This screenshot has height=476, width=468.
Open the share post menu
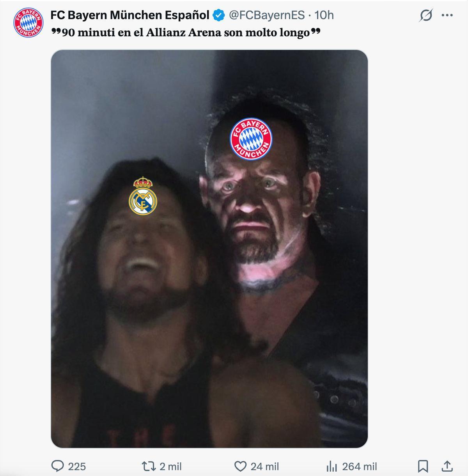point(447,466)
